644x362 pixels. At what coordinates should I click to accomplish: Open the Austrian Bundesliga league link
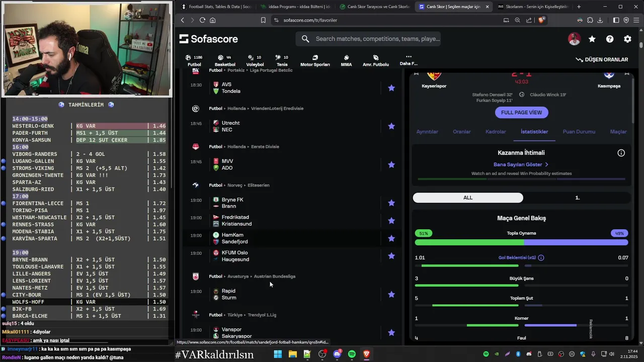274,277
